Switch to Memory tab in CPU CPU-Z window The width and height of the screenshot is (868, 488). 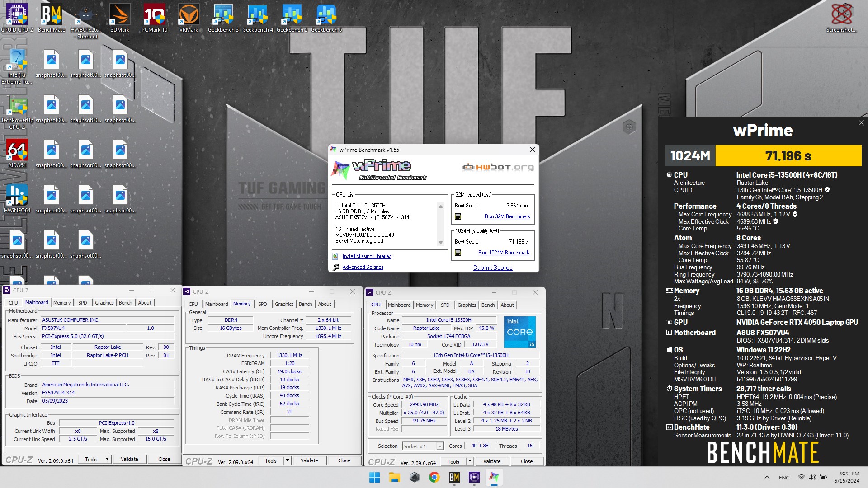(424, 305)
